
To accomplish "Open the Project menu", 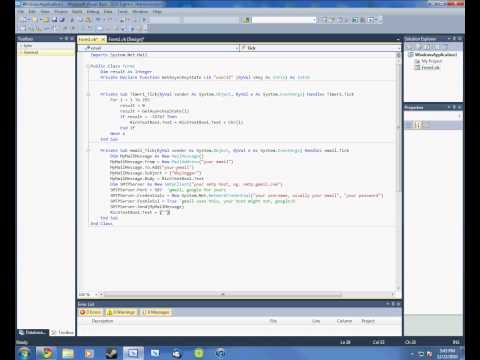I will pos(61,12).
